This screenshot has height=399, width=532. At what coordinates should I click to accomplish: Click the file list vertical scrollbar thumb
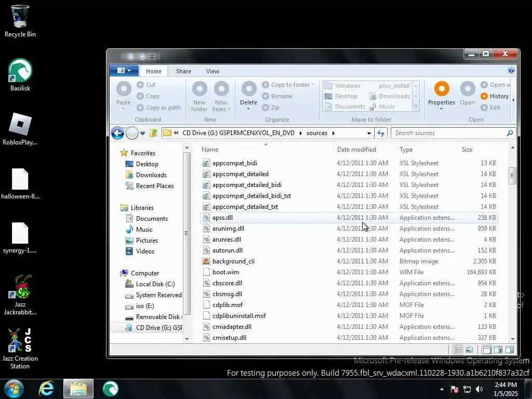click(x=512, y=176)
